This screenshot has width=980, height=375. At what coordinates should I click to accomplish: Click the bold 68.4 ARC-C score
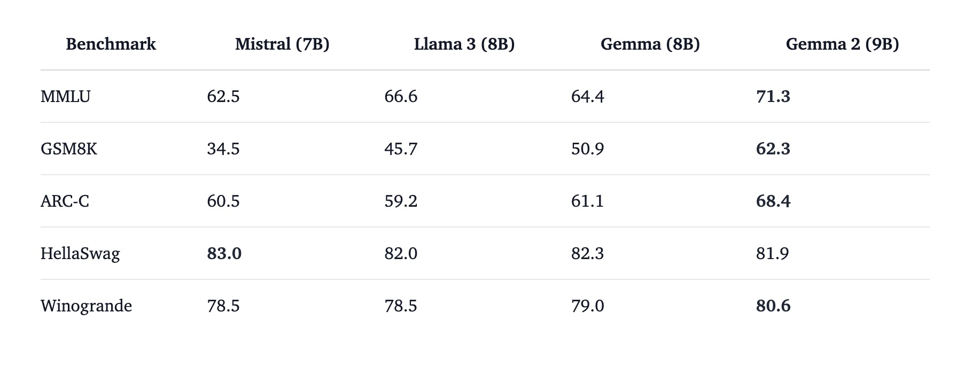(x=773, y=201)
